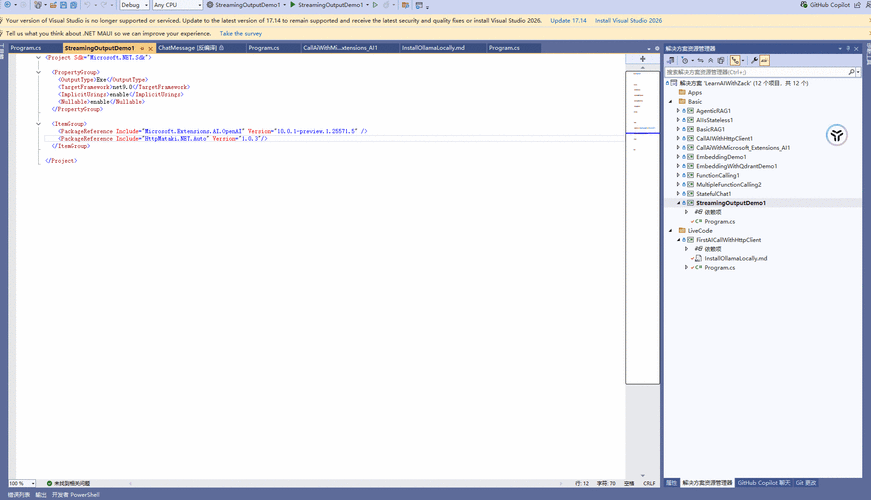Select the EmbeddingWithQdrantDemo1 project
Image resolution: width=871 pixels, height=500 pixels.
(x=737, y=166)
